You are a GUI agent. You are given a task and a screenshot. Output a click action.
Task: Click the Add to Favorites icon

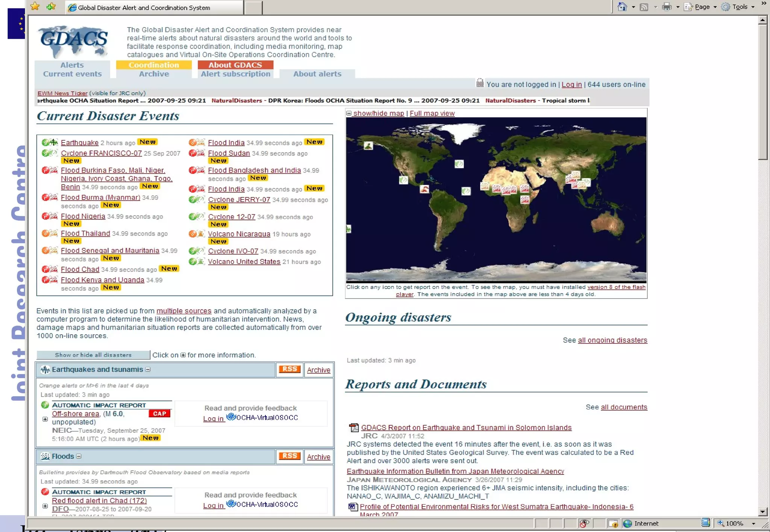[51, 6]
